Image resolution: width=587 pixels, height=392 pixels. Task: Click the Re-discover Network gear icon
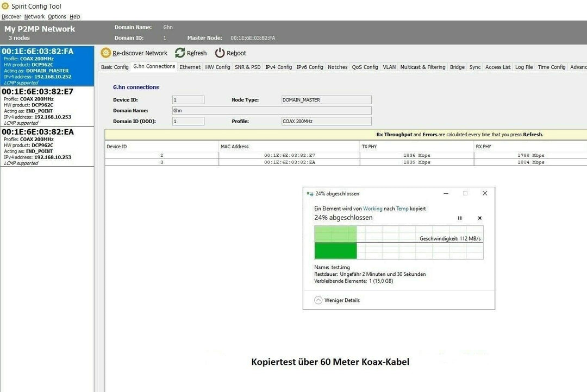[106, 53]
